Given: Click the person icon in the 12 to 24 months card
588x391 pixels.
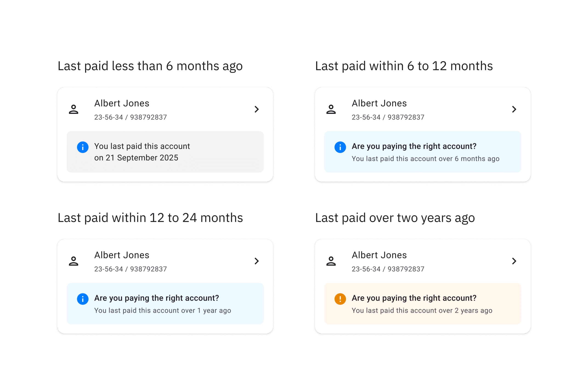Looking at the screenshot, I should coord(74,261).
